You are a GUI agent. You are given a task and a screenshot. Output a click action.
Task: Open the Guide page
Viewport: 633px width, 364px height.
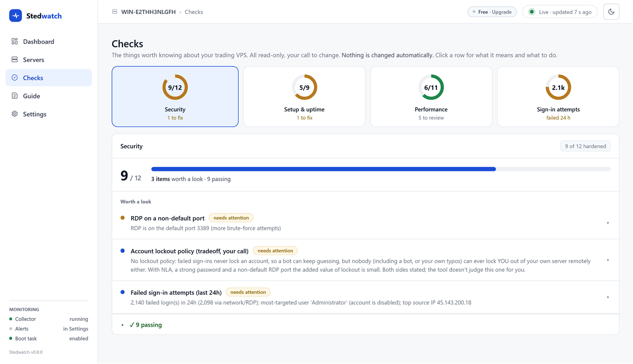tap(48, 95)
